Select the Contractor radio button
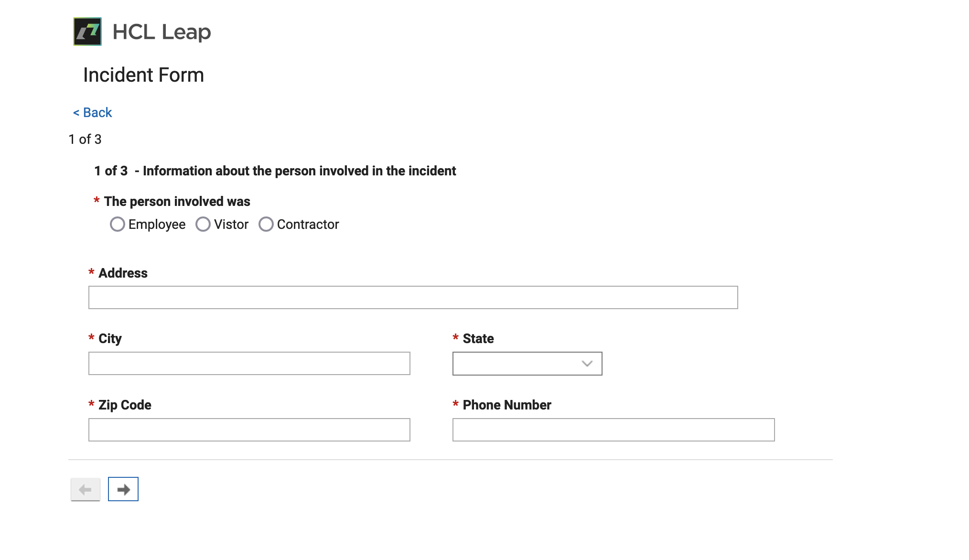The width and height of the screenshot is (969, 560). click(x=266, y=224)
